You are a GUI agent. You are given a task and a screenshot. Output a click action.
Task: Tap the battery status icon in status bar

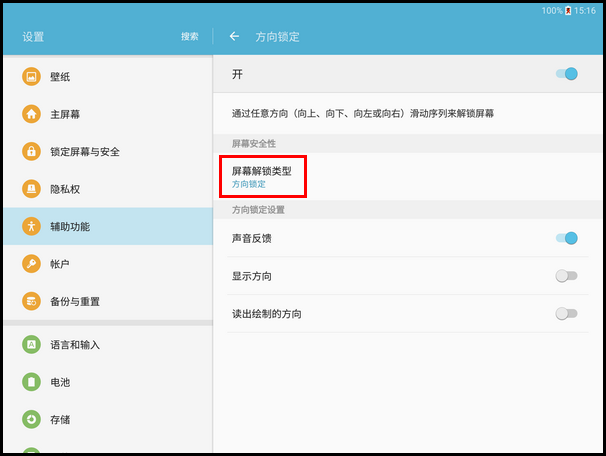point(568,11)
